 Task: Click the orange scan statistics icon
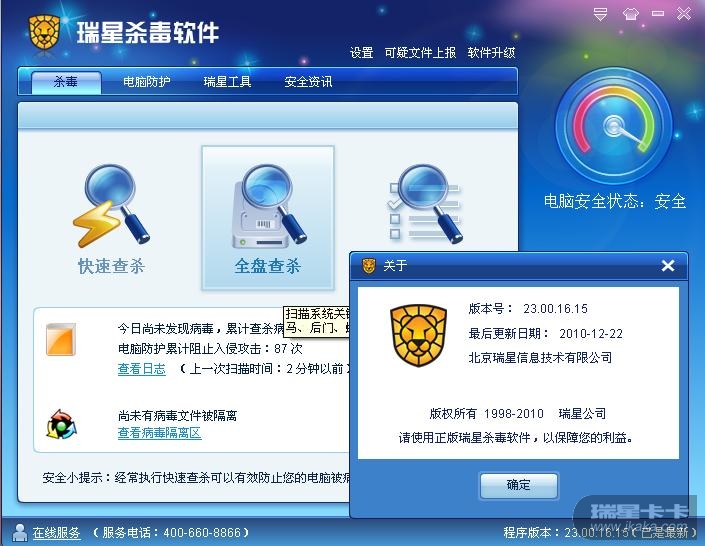pos(61,339)
